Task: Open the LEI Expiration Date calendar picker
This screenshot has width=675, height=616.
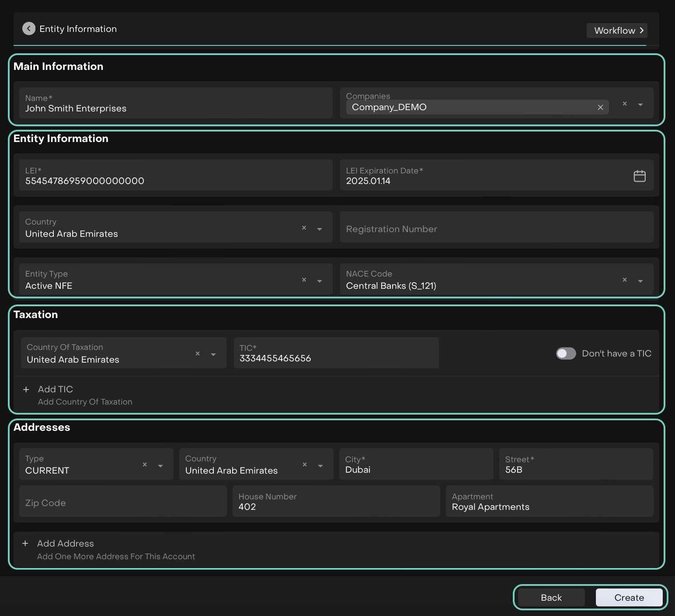Action: click(x=639, y=176)
